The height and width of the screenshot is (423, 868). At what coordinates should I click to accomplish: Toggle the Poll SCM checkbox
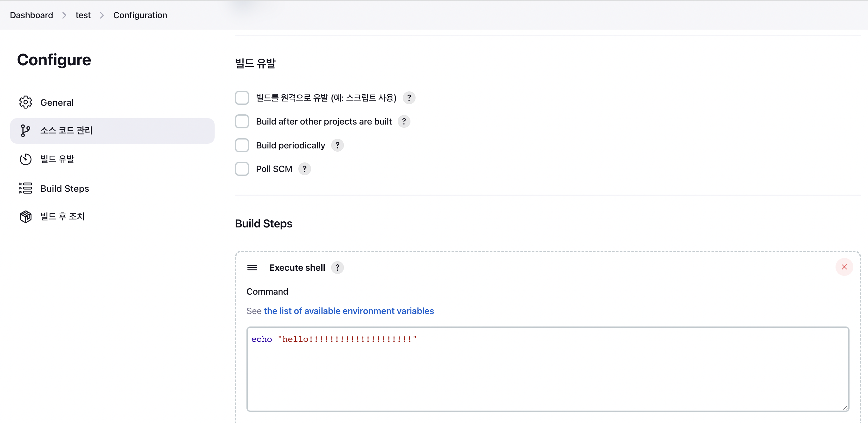point(242,169)
